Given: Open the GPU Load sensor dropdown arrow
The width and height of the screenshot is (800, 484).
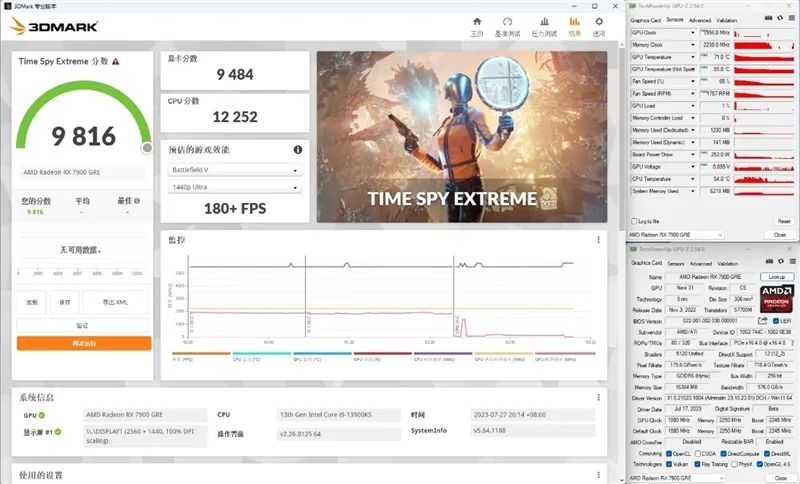Looking at the screenshot, I should tap(693, 106).
